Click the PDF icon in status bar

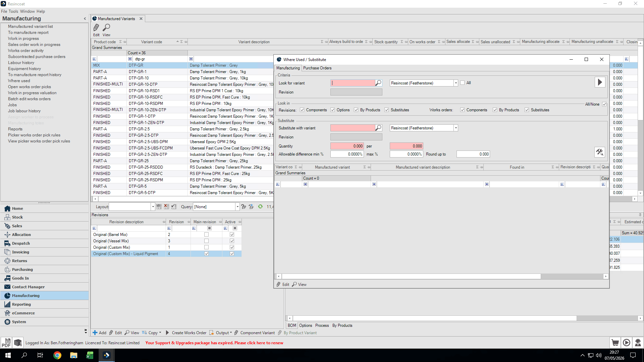[6, 343]
